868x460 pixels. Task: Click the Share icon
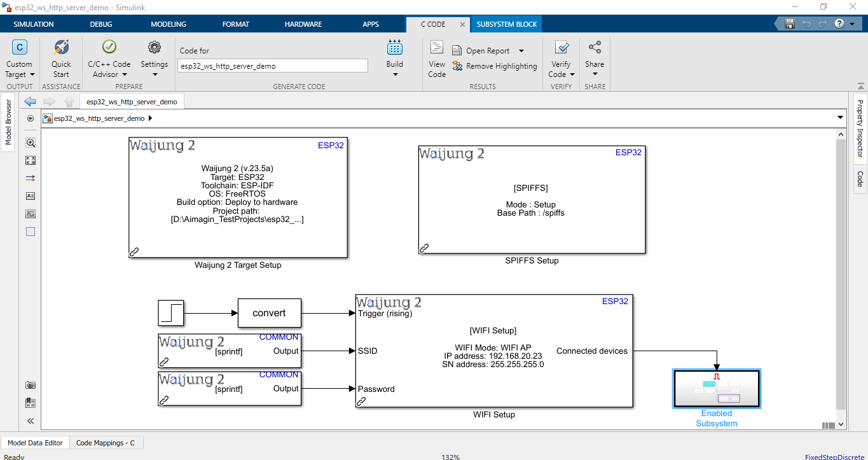[x=595, y=48]
